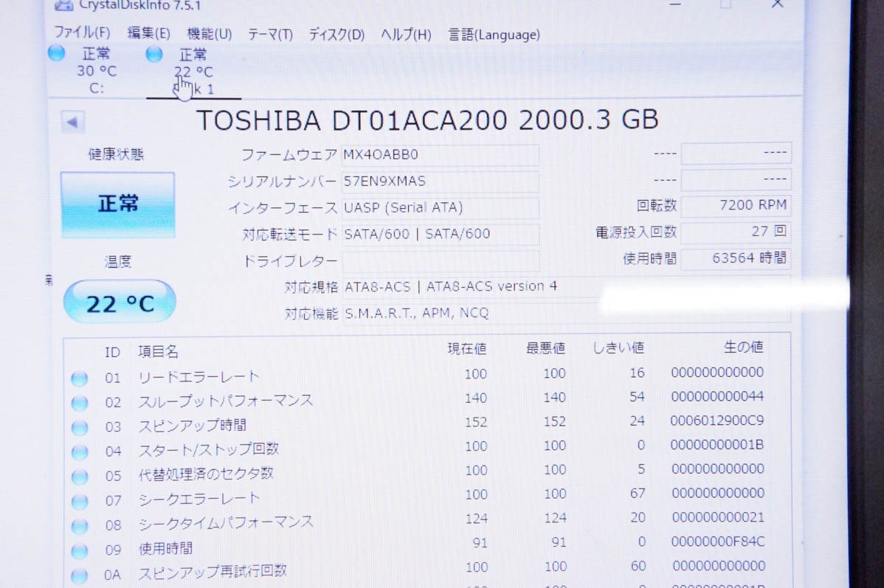Viewport: 884px width, 588px height.
Task: Select the スピンアップ時間 attribute row
Action: click(x=427, y=424)
